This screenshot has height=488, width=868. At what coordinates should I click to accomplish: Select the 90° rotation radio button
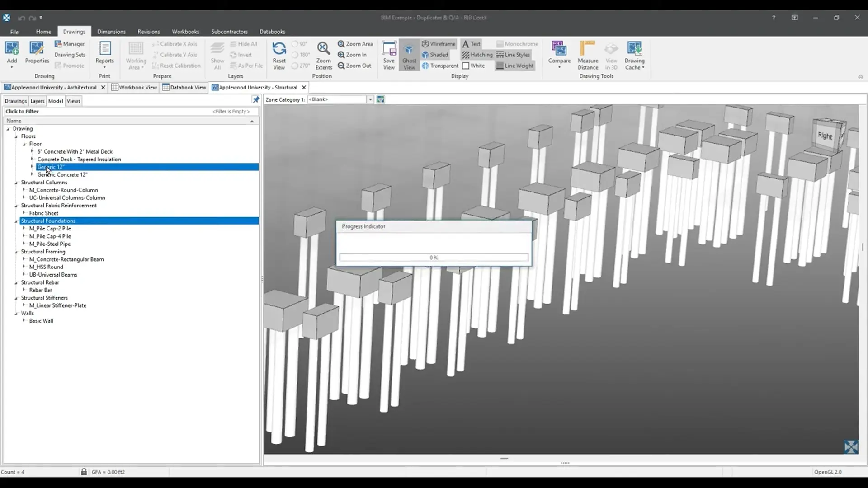click(295, 44)
